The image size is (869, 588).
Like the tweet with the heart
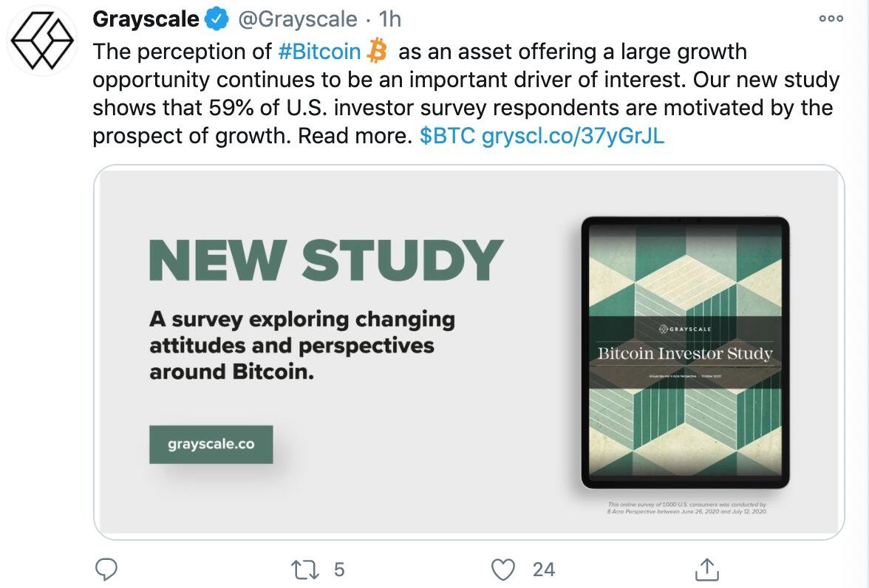click(x=503, y=570)
